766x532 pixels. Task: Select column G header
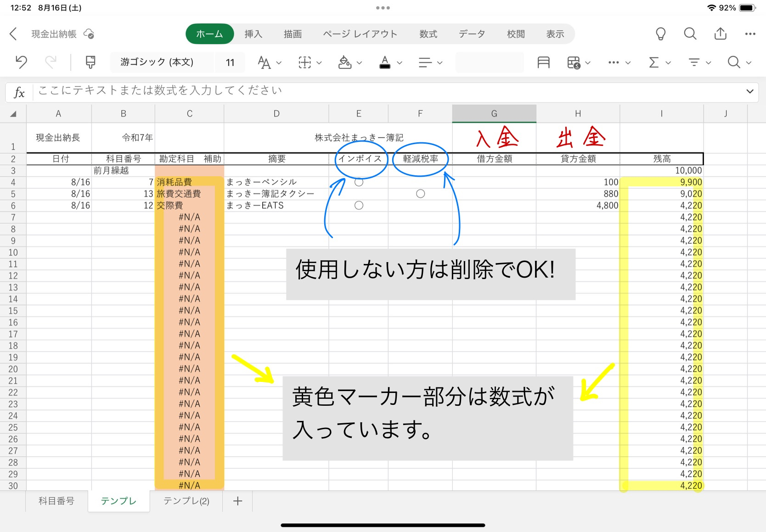click(x=494, y=114)
